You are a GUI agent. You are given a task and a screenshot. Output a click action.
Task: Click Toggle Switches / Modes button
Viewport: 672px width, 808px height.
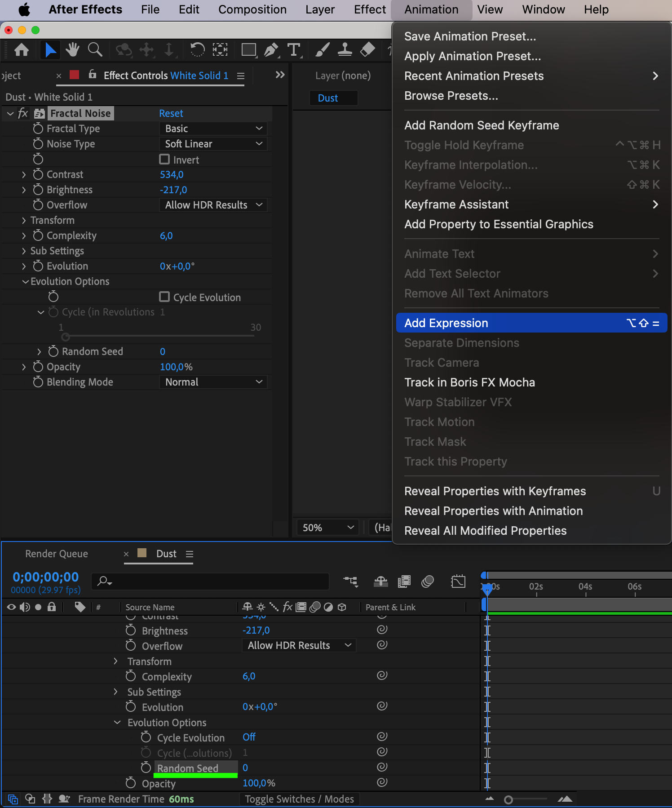(299, 799)
